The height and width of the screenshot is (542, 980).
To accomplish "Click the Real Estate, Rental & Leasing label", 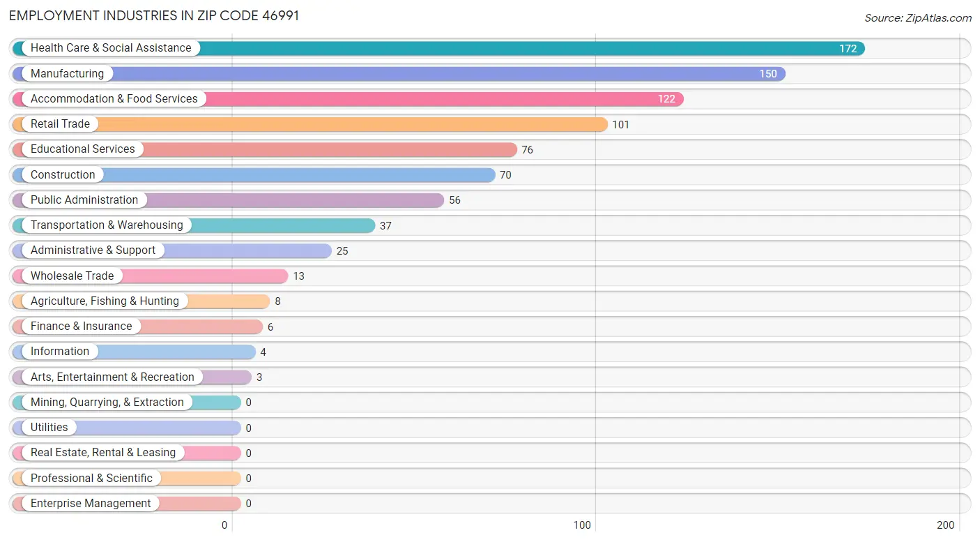I will tap(103, 452).
